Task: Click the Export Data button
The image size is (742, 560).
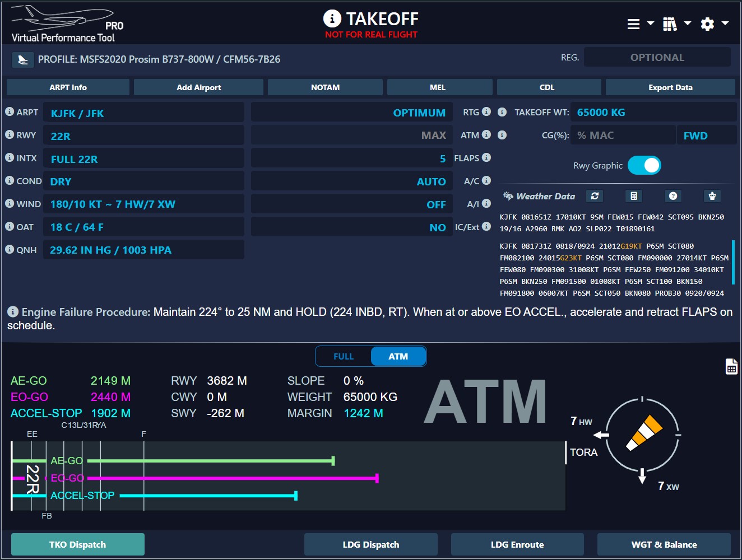Action: [x=670, y=87]
